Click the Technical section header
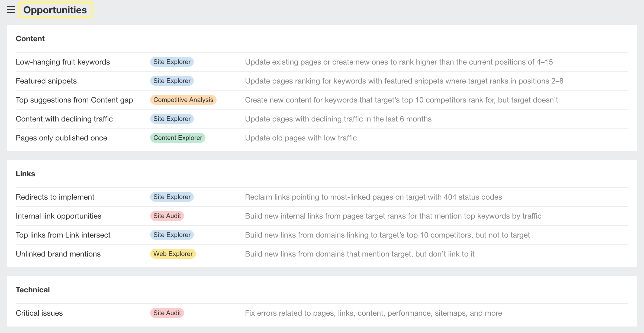The width and height of the screenshot is (644, 333). [33, 290]
